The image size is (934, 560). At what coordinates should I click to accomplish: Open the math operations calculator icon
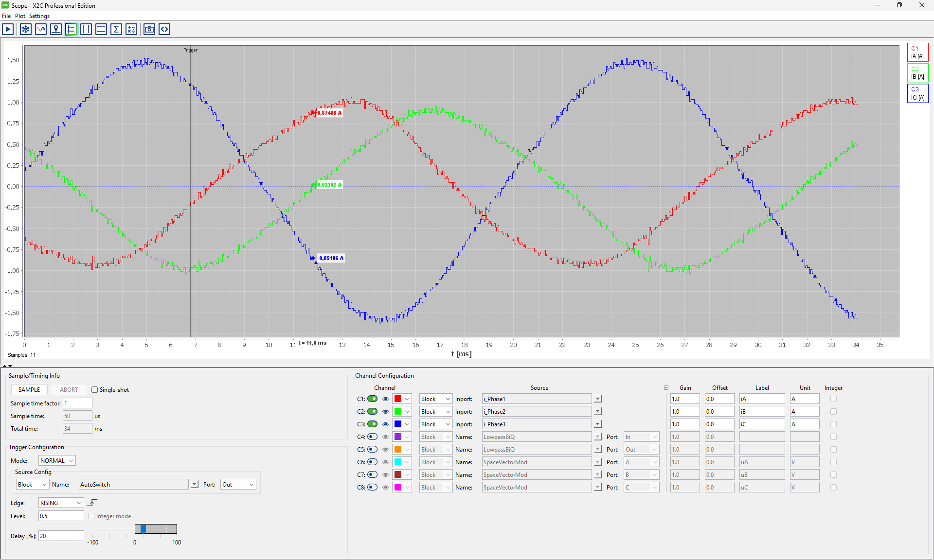coord(131,29)
